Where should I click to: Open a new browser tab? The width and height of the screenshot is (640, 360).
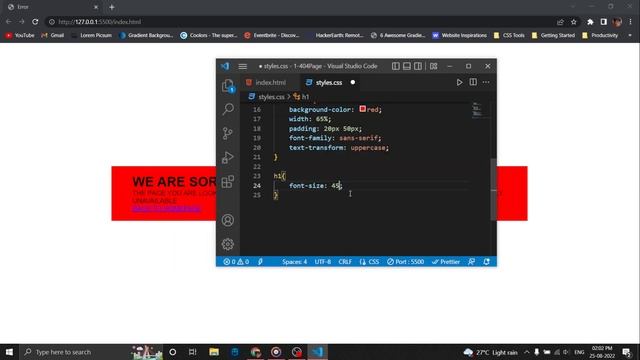pos(111,7)
